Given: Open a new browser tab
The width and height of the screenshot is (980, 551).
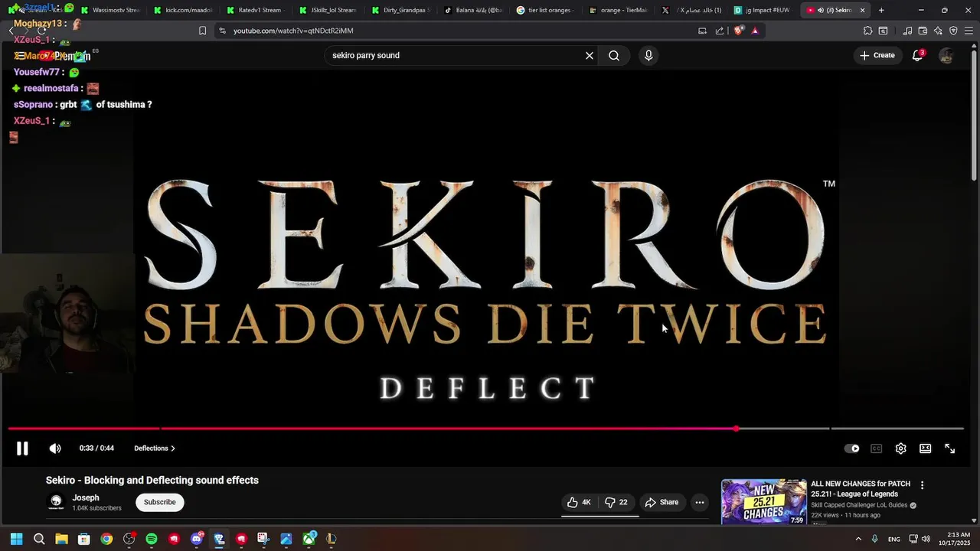Looking at the screenshot, I should click(x=881, y=10).
